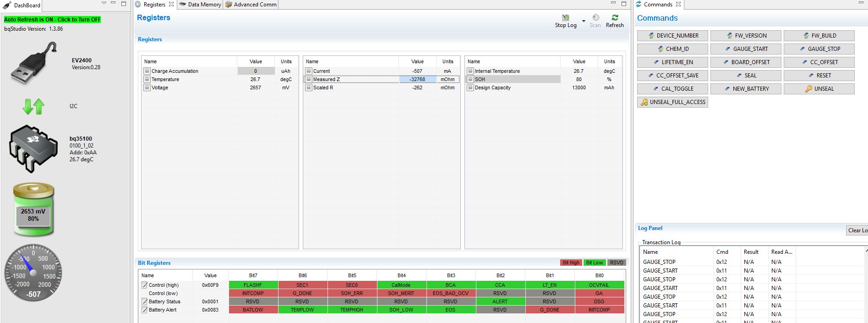Click the DashBoard panel pen icon
Screen dimensions: 868x323
coord(7,5)
